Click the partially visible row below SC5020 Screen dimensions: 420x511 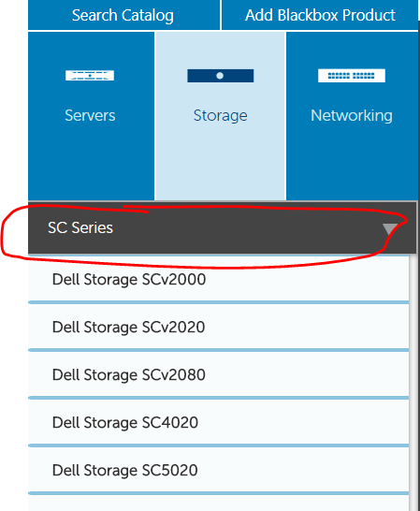218,503
